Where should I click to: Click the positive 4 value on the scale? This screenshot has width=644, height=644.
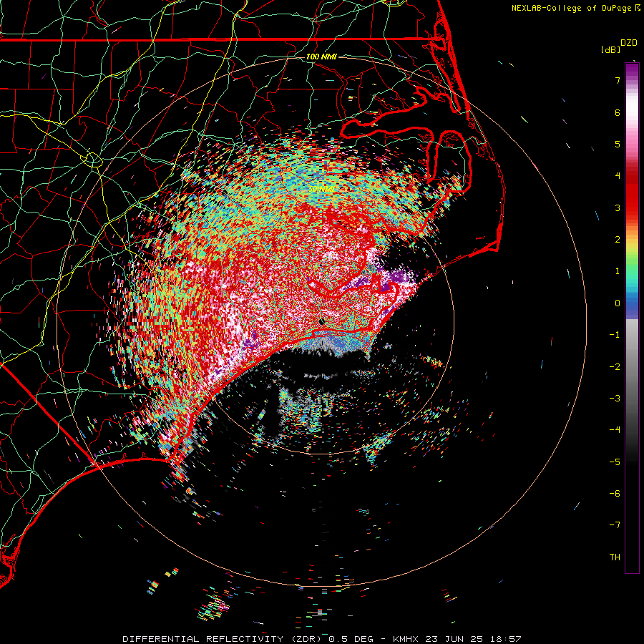[618, 175]
